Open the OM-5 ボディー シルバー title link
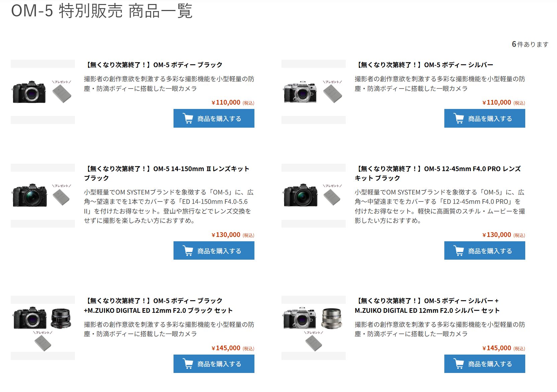The width and height of the screenshot is (557, 392). pyautogui.click(x=424, y=65)
